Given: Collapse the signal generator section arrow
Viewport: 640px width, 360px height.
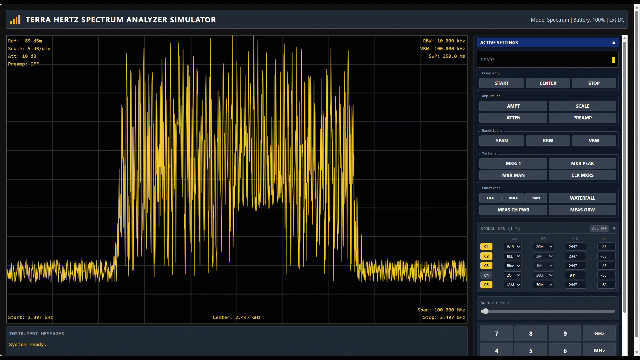Looking at the screenshot, I should [x=614, y=229].
